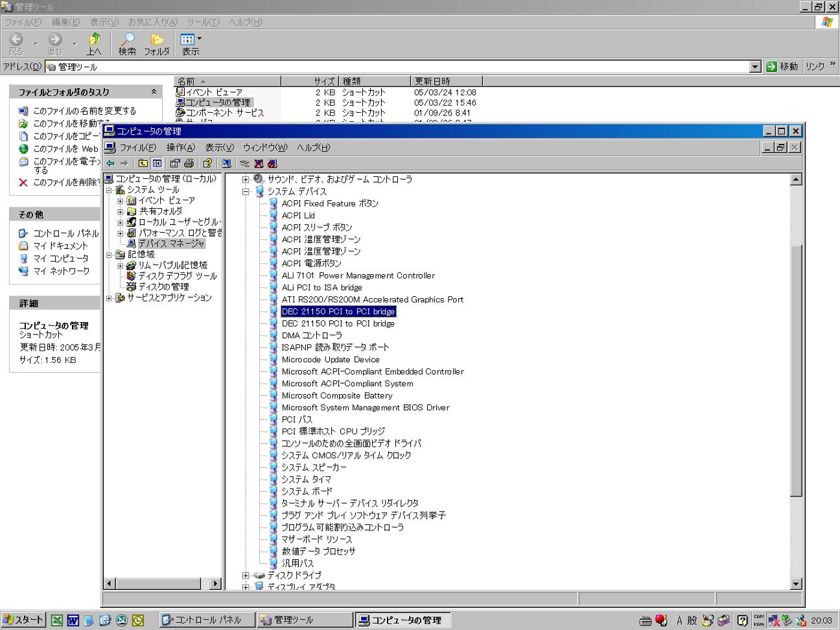Viewport: 840px width, 630px height.
Task: Open マイ ドキュメント link
Action: [60, 246]
